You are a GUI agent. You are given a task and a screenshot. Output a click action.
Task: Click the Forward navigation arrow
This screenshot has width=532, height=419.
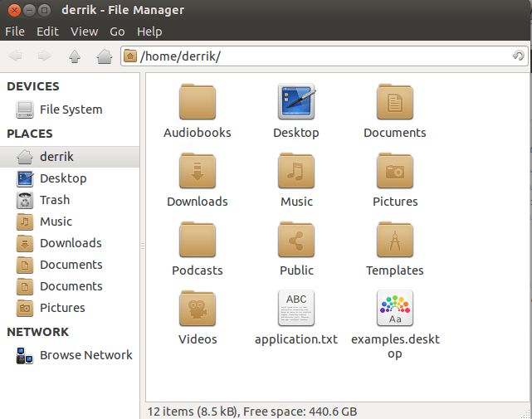coord(44,56)
